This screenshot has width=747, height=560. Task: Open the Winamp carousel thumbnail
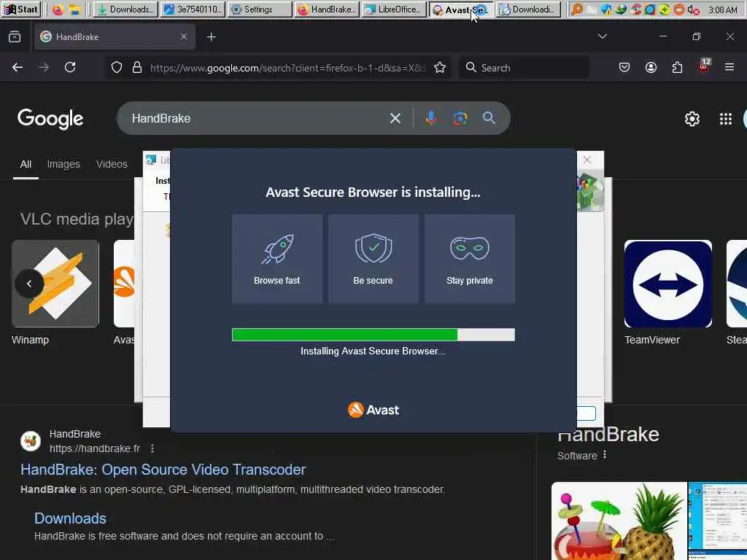click(55, 284)
